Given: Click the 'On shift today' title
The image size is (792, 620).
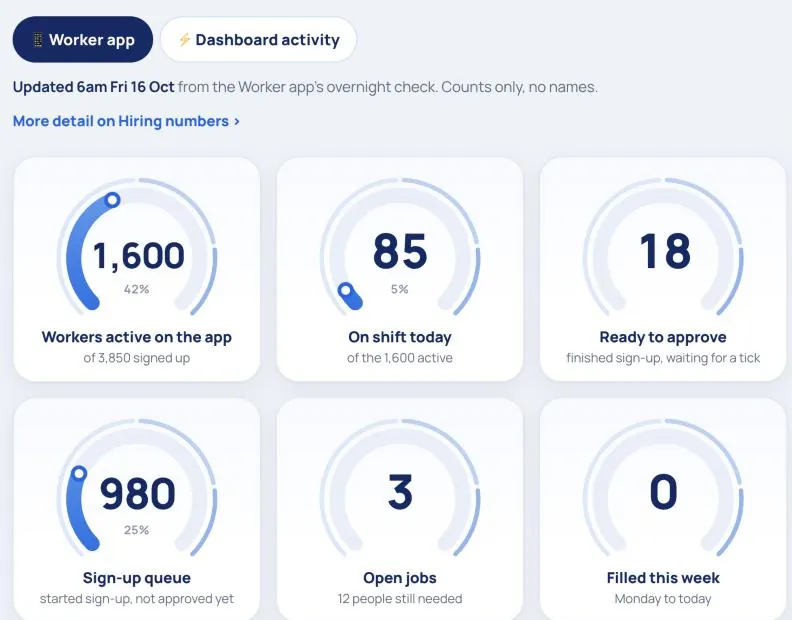Looking at the screenshot, I should click(x=400, y=337).
